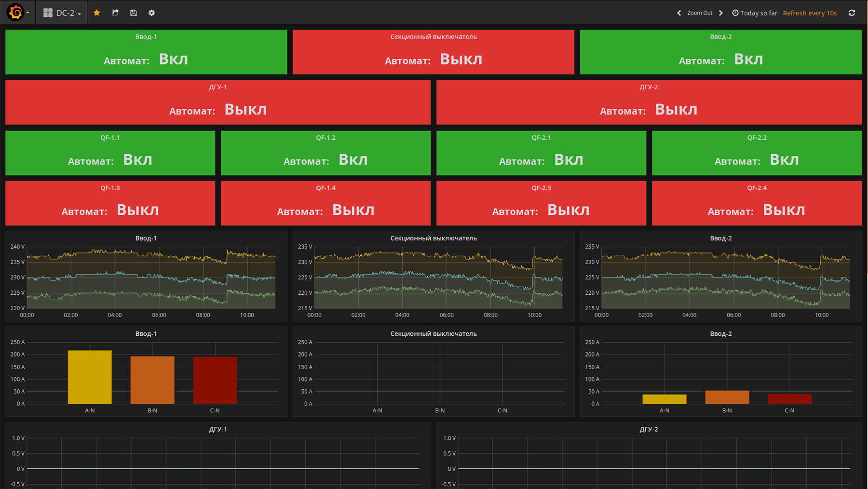The height and width of the screenshot is (489, 868).
Task: Click 'Refresh every 10s' interval text
Action: pyautogui.click(x=810, y=13)
